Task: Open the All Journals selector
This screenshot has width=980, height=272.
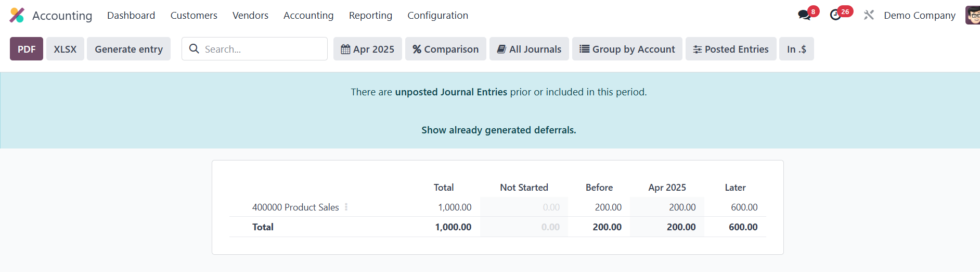Action: (x=528, y=49)
